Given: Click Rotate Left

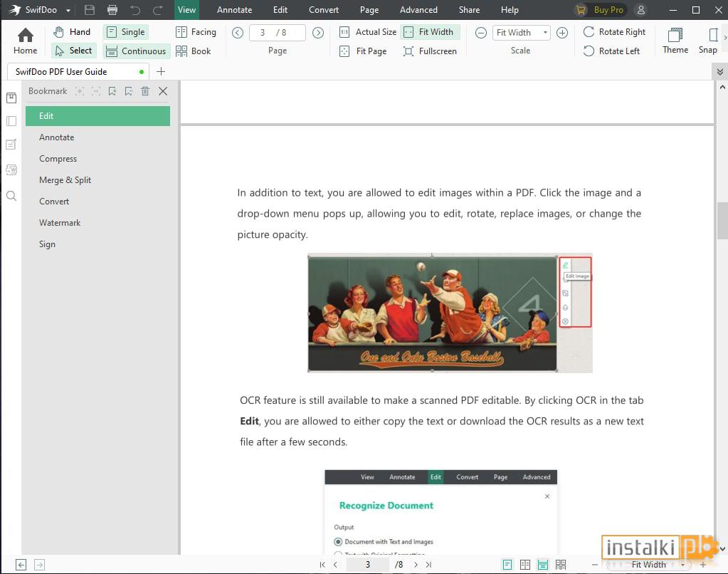Looking at the screenshot, I should pyautogui.click(x=611, y=51).
